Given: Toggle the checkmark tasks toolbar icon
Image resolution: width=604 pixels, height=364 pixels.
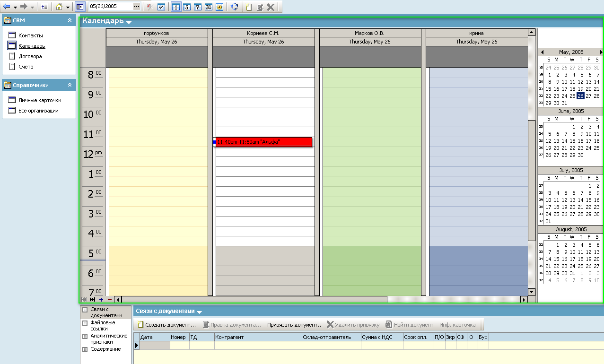Looking at the screenshot, I should [161, 7].
